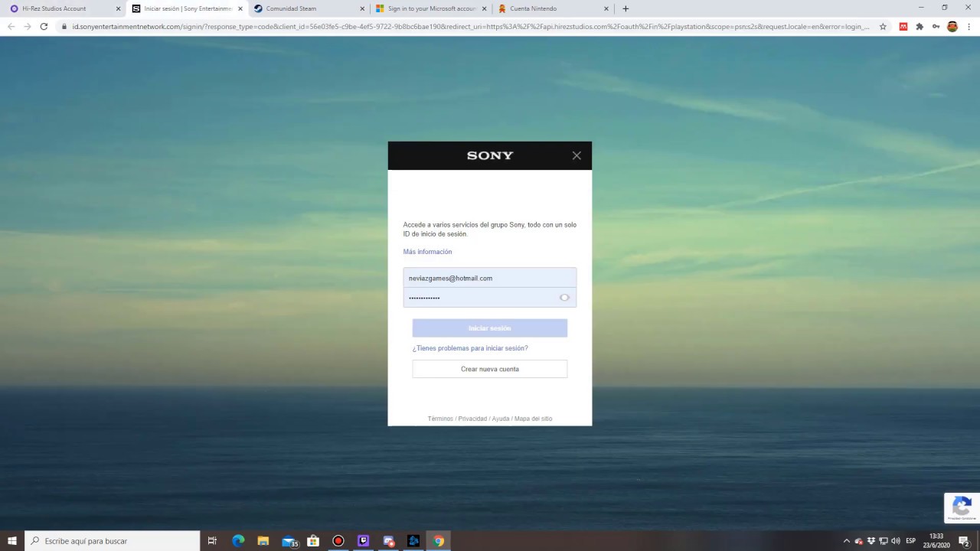Open the Mail app with 35 badge
980x551 pixels.
click(x=289, y=541)
